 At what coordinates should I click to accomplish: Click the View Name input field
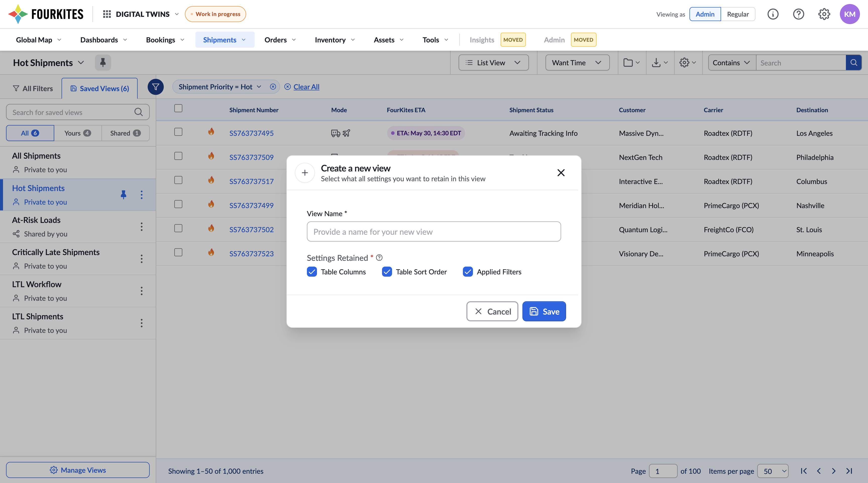tap(434, 231)
